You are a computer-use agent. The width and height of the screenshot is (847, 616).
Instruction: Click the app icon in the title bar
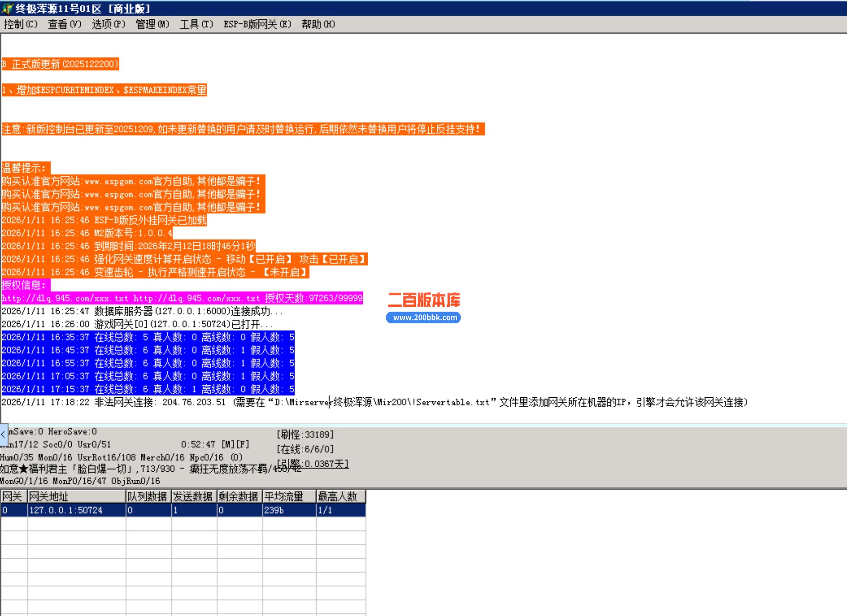[x=7, y=8]
